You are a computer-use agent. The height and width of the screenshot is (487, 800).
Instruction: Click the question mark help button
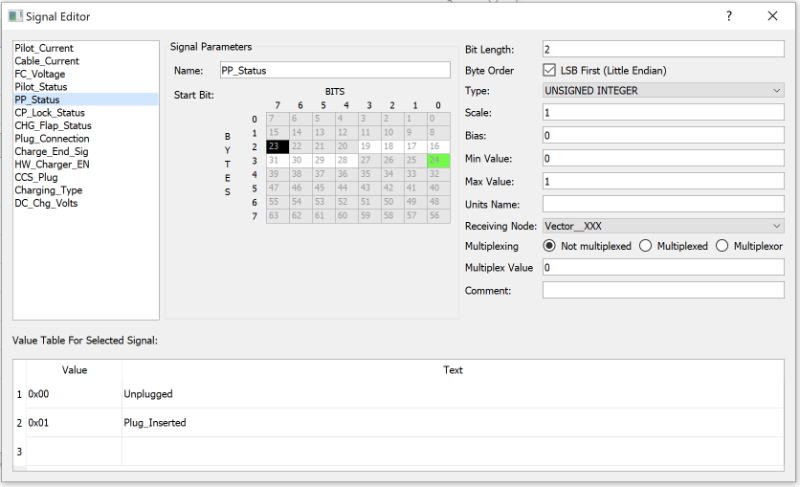728,16
